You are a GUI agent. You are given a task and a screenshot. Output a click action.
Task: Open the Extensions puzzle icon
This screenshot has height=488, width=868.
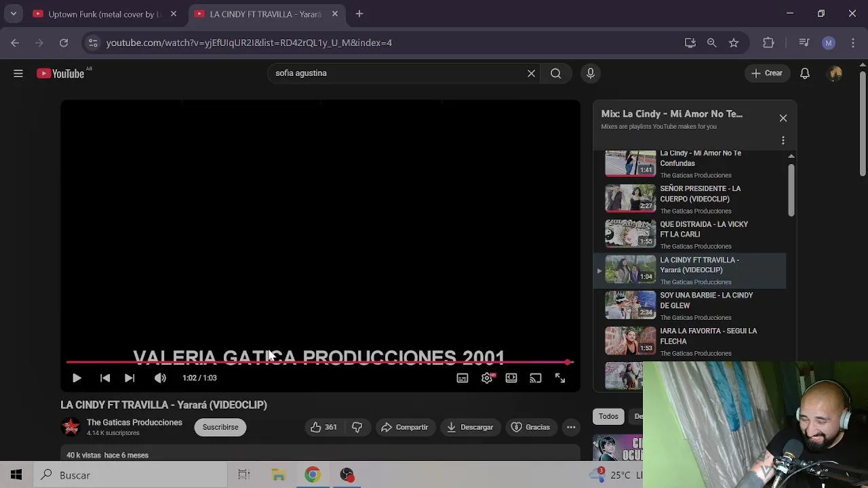tap(768, 43)
